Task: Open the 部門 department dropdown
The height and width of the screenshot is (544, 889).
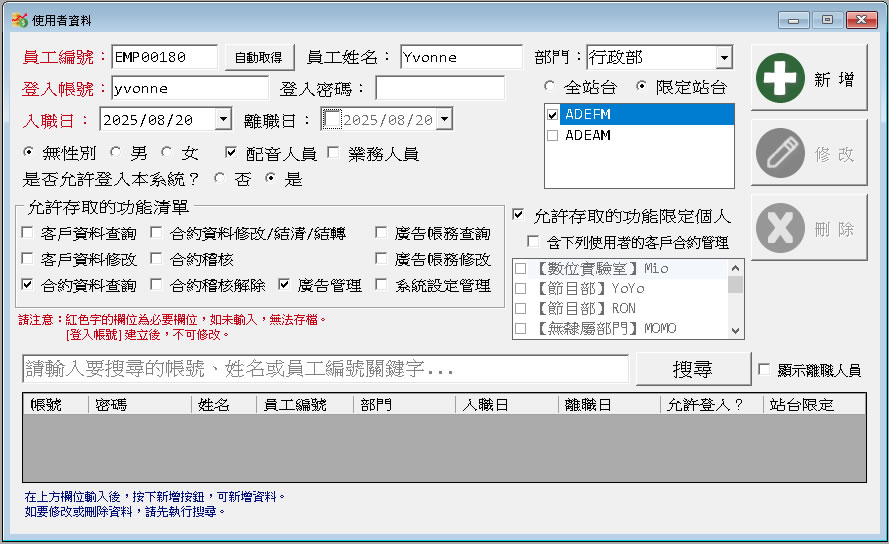Action: point(724,57)
